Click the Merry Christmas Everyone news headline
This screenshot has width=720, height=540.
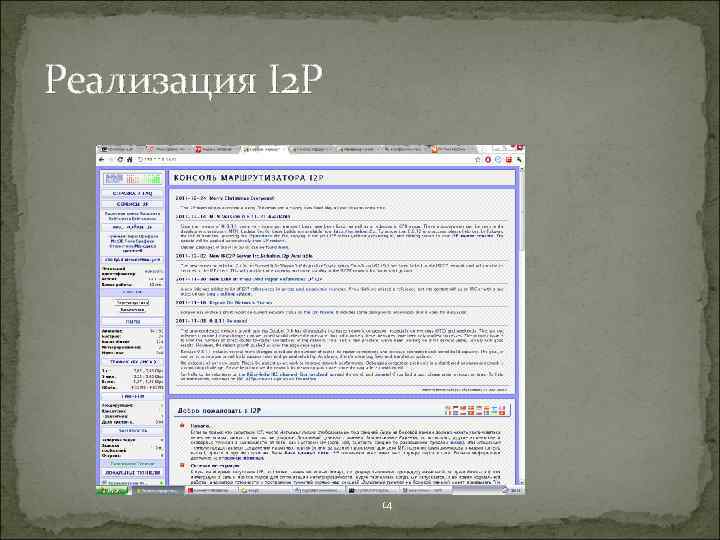click(242, 198)
